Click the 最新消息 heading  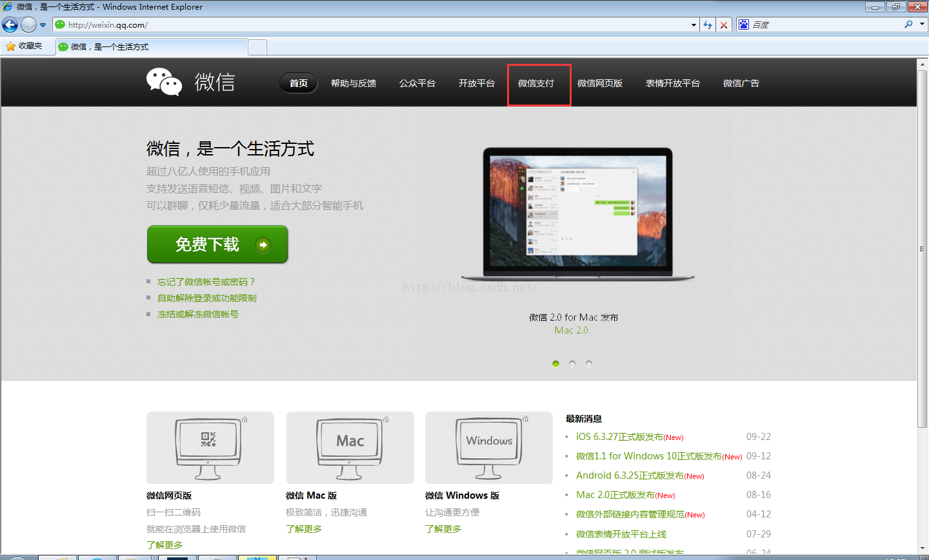coord(584,419)
